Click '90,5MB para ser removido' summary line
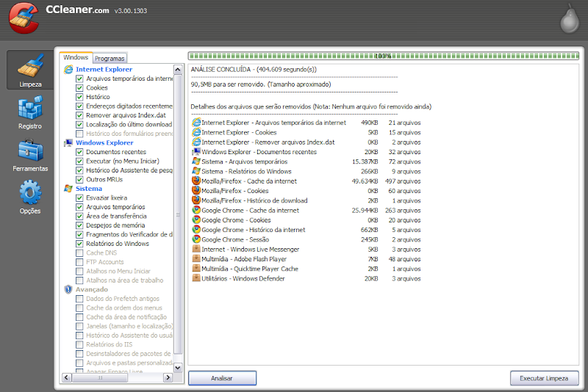Viewport: 588px width, 392px height. pyautogui.click(x=261, y=84)
